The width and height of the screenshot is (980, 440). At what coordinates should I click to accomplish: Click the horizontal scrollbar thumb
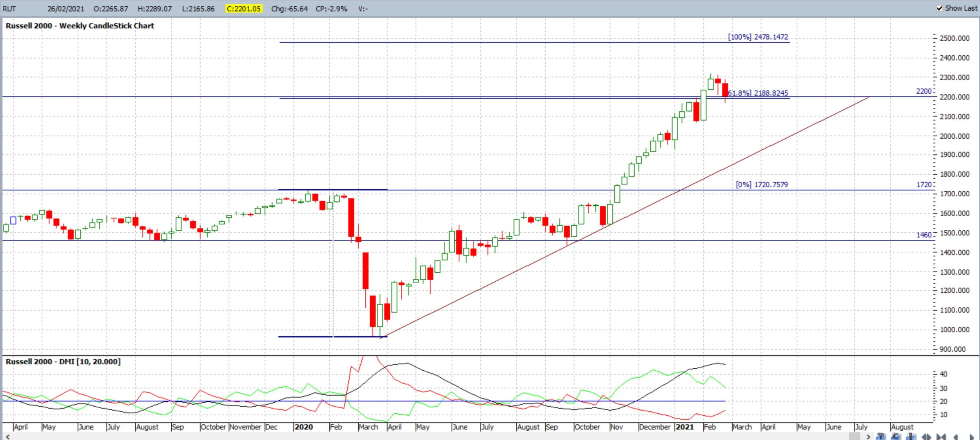[x=854, y=436]
